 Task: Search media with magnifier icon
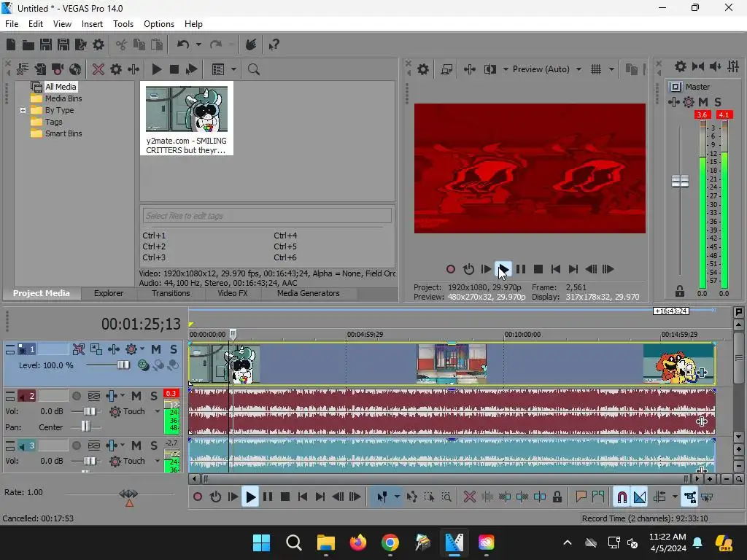253,69
